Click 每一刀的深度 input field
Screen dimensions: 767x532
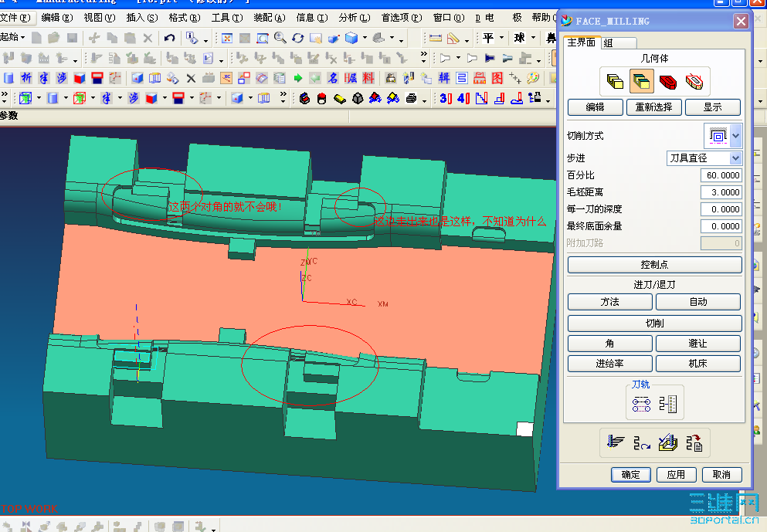pos(721,209)
